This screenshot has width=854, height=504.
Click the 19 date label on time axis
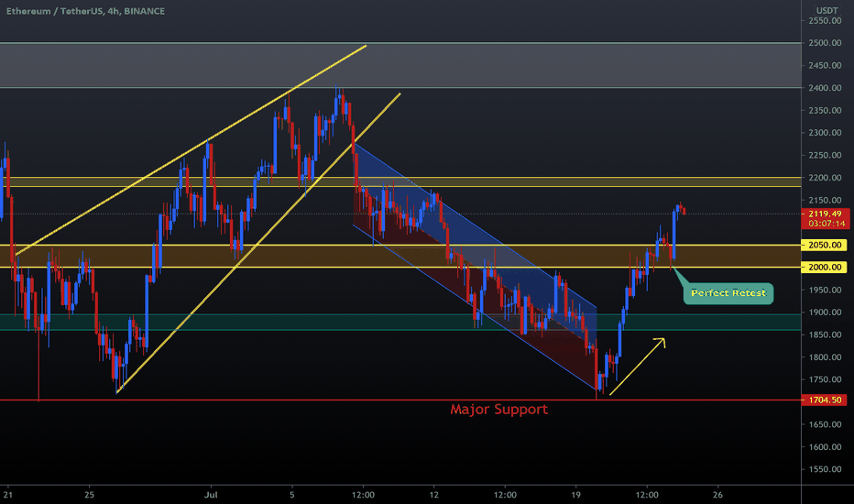575,495
